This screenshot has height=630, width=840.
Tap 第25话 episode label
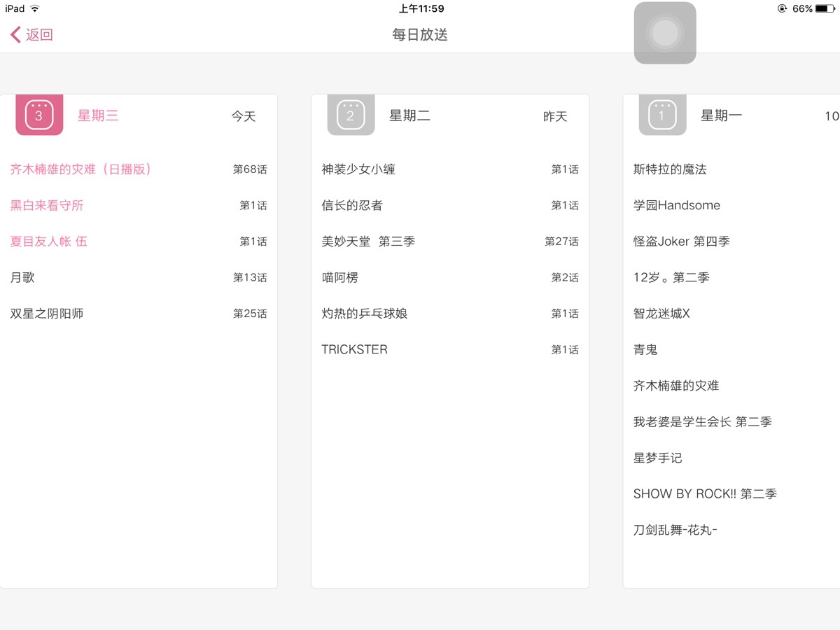coord(250,314)
